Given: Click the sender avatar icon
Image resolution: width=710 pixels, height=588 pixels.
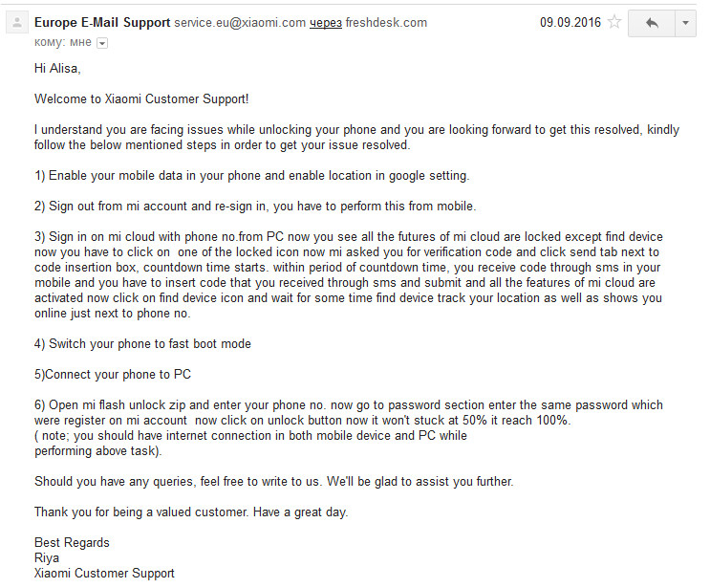Looking at the screenshot, I should [x=17, y=23].
